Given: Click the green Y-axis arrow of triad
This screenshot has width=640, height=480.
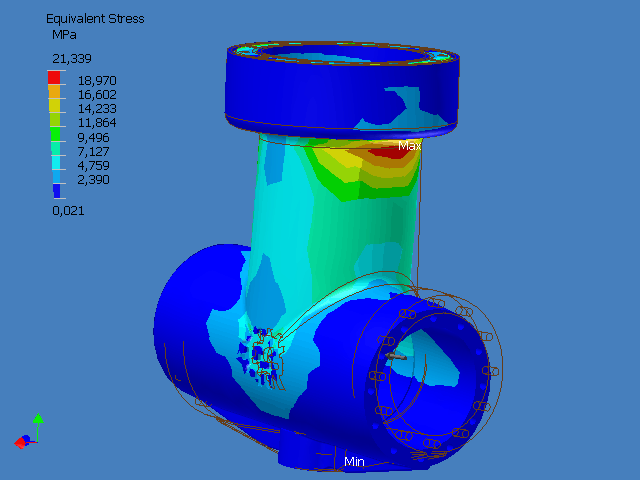Looking at the screenshot, I should (x=38, y=418).
